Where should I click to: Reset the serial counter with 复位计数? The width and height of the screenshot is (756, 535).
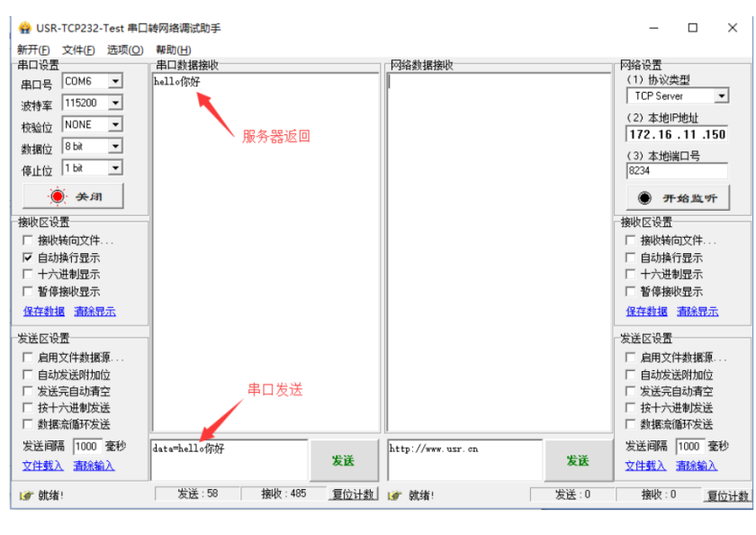[354, 494]
